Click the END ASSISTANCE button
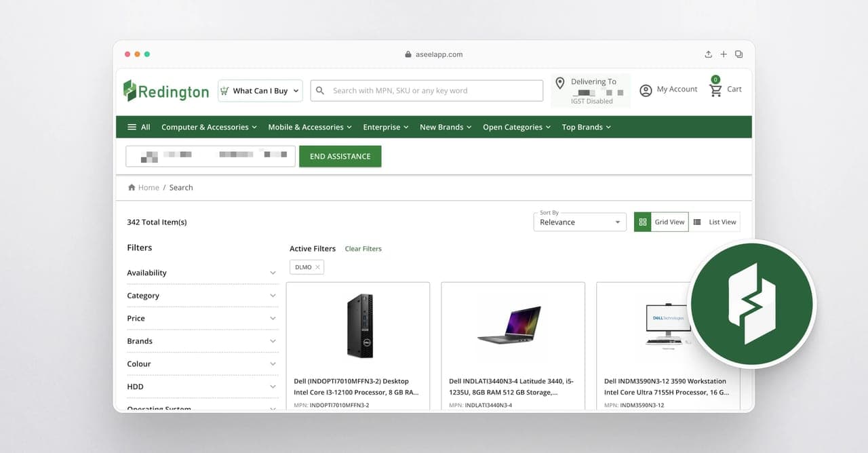This screenshot has height=453, width=868. click(x=340, y=156)
